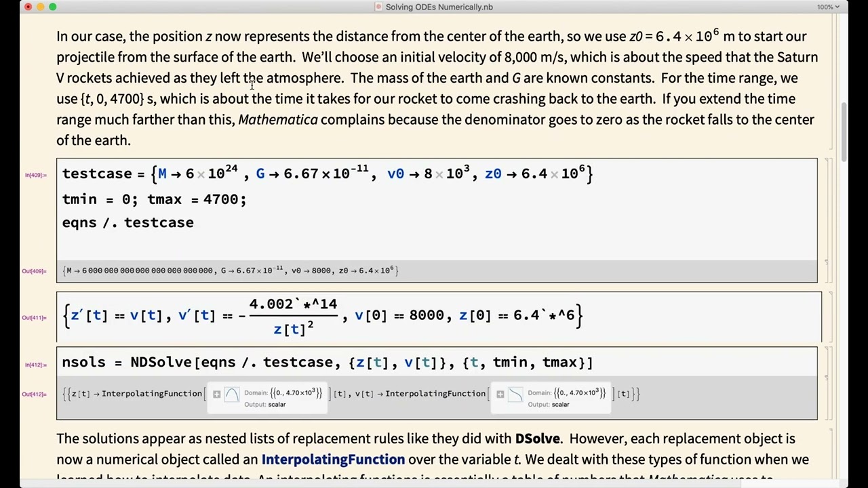Click the Out[409] rule list output text
868x488 pixels.
click(231, 270)
